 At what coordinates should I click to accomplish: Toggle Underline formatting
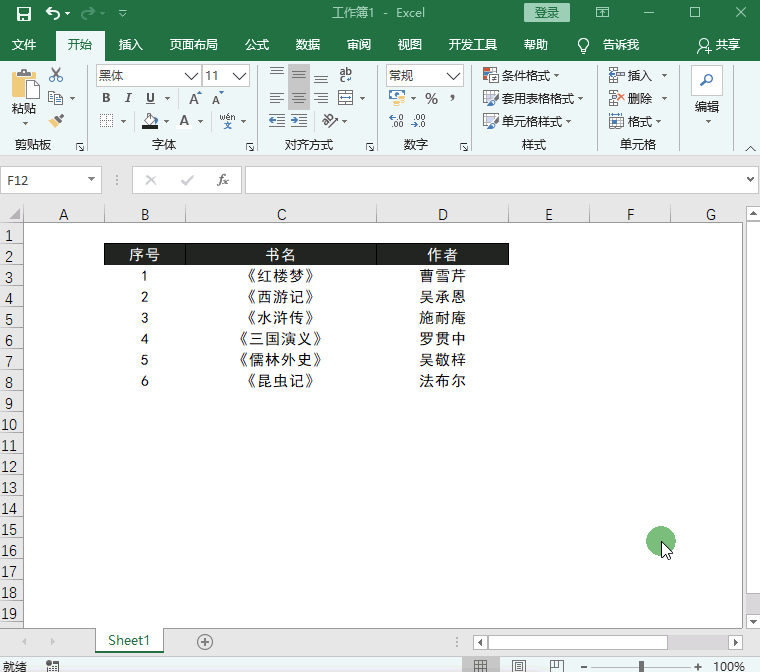coord(151,98)
